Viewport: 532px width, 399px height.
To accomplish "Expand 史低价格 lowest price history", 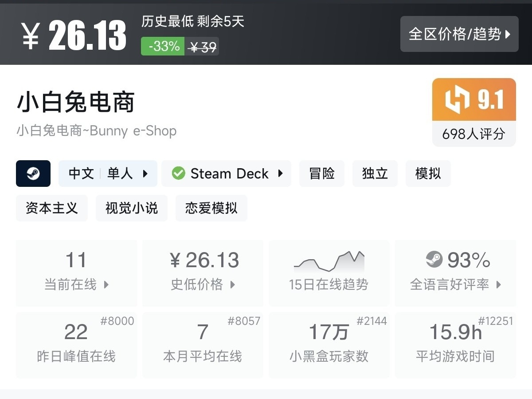I will click(232, 284).
